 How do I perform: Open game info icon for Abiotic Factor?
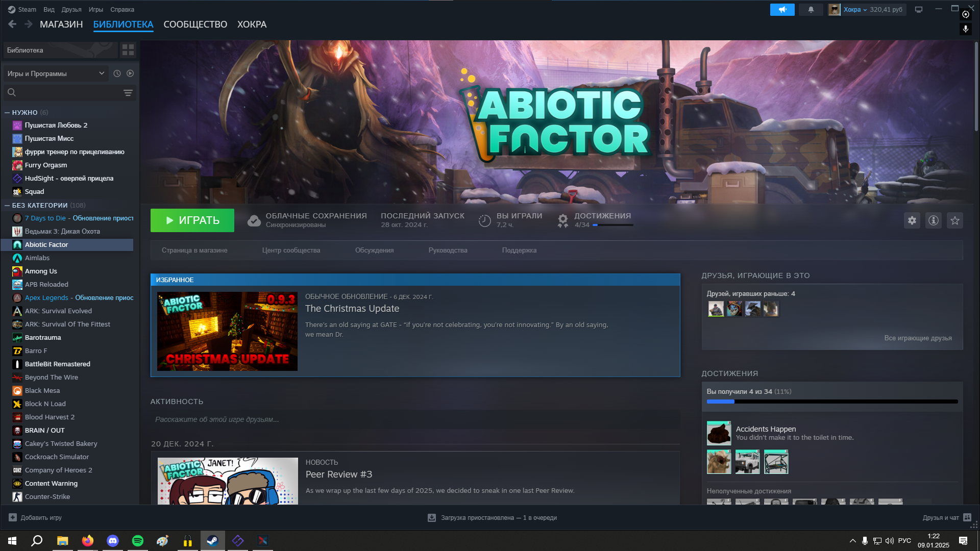[x=934, y=220]
